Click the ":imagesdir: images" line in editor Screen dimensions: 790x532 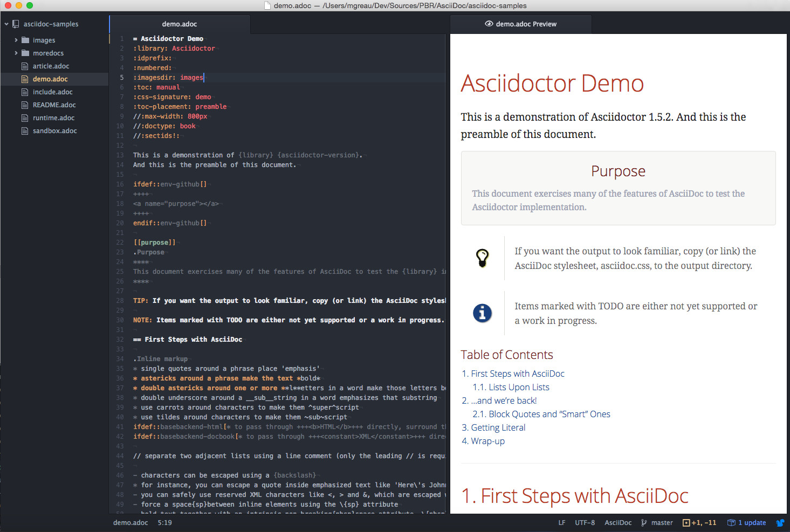click(x=168, y=78)
